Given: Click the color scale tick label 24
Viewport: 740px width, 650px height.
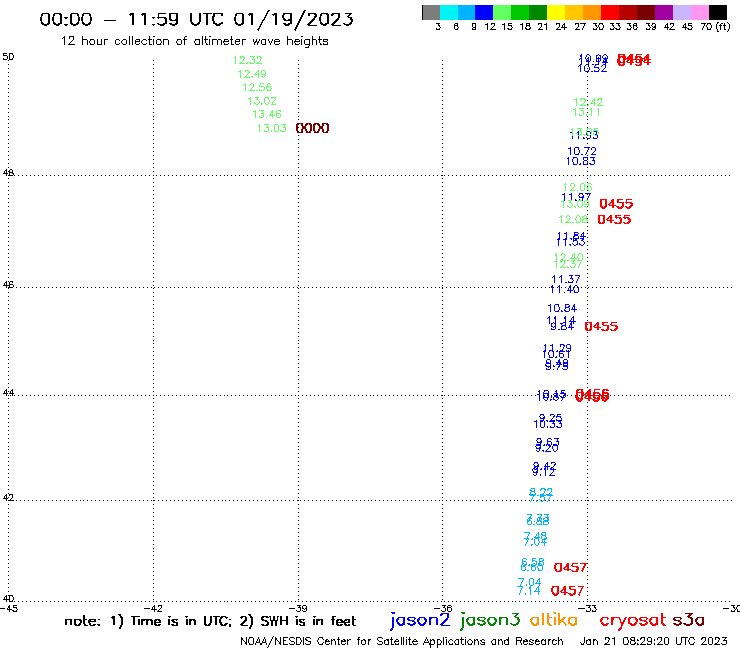Looking at the screenshot, I should [x=561, y=27].
